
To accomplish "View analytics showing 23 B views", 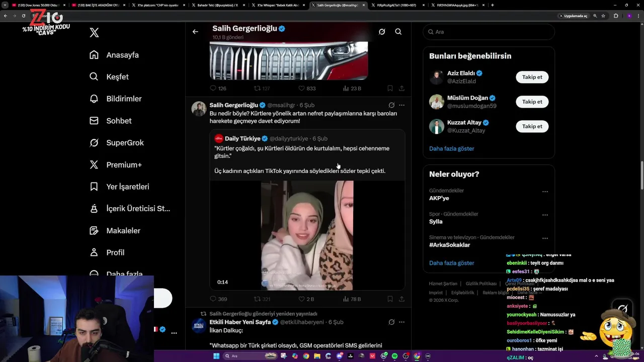I will click(x=352, y=88).
